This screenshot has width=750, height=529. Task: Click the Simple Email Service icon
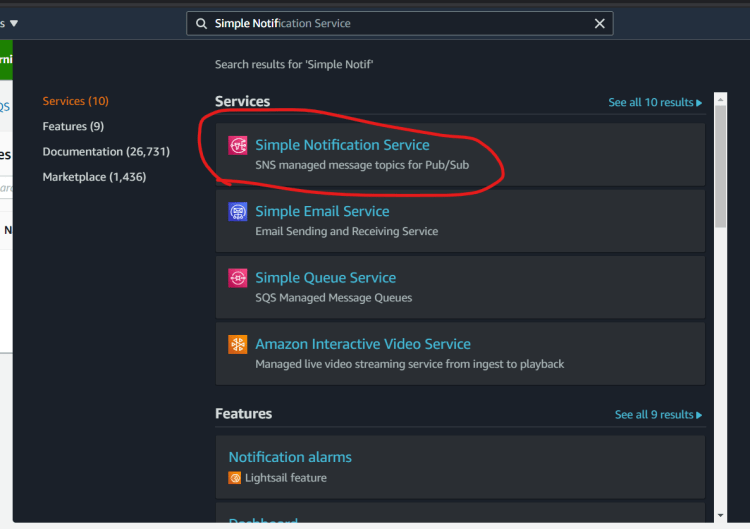(238, 211)
